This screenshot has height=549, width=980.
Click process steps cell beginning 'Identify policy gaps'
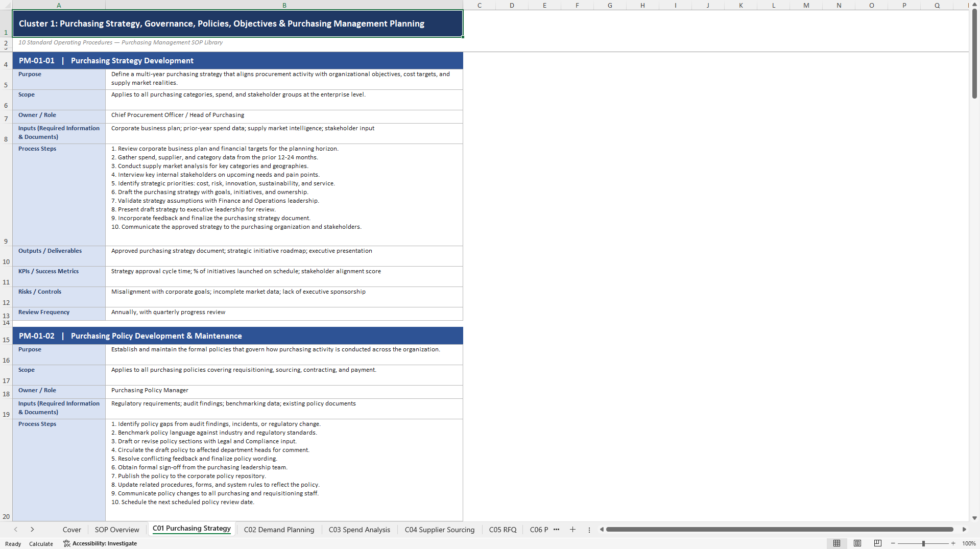[284, 470]
